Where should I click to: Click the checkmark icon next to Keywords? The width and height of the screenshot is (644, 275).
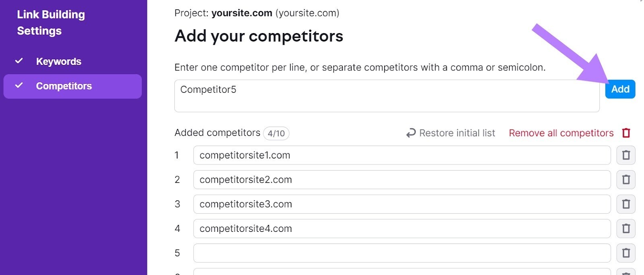tap(19, 60)
